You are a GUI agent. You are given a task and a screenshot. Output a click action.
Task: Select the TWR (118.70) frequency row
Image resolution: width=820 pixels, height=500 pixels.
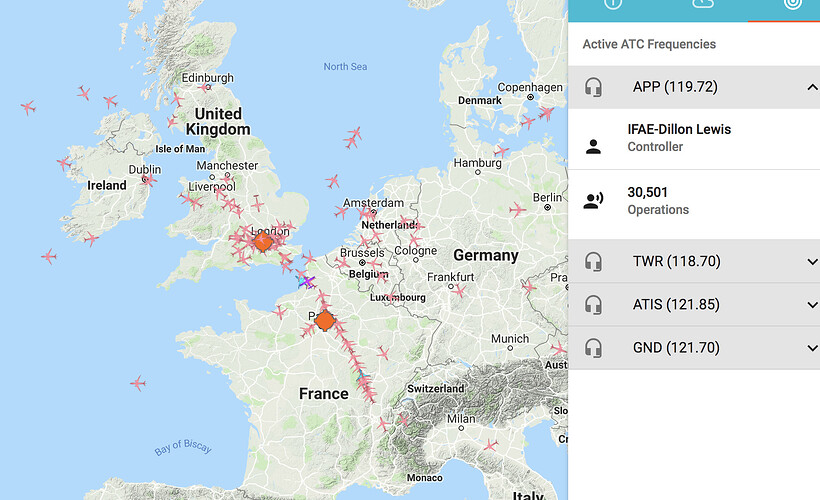[694, 262]
